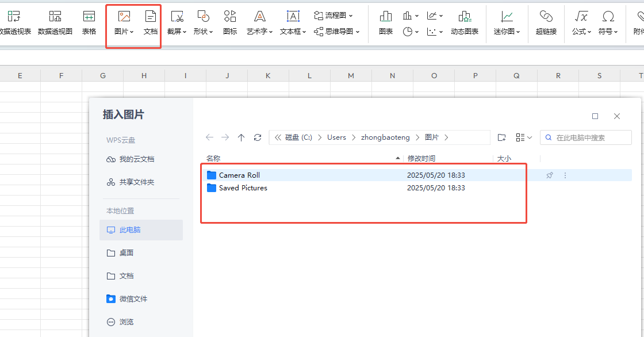Switch to 桌面 in local locations
Screen dimensions: 644x337
click(124, 252)
